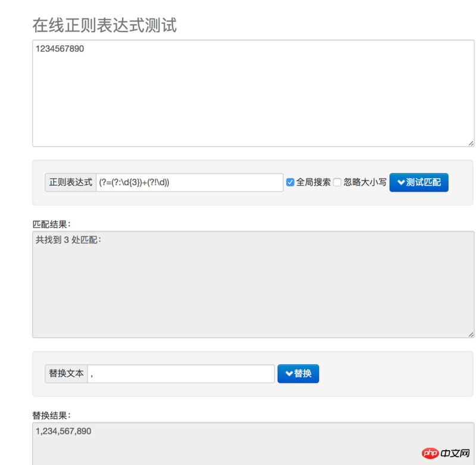476x465 pixels.
Task: Click the test text area containing 1234567890
Action: [x=253, y=93]
